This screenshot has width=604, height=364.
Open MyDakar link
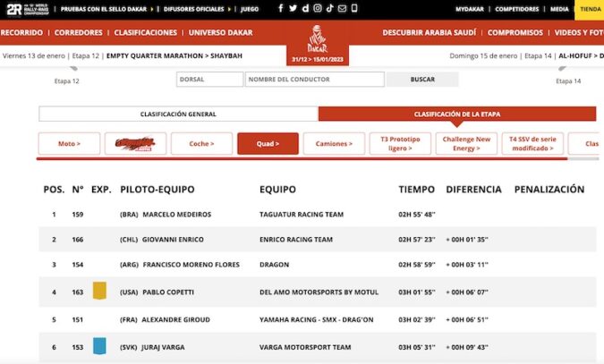[470, 9]
